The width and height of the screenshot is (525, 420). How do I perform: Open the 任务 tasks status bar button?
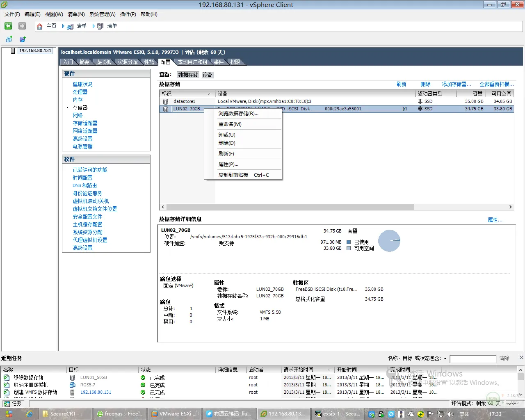click(x=13, y=404)
